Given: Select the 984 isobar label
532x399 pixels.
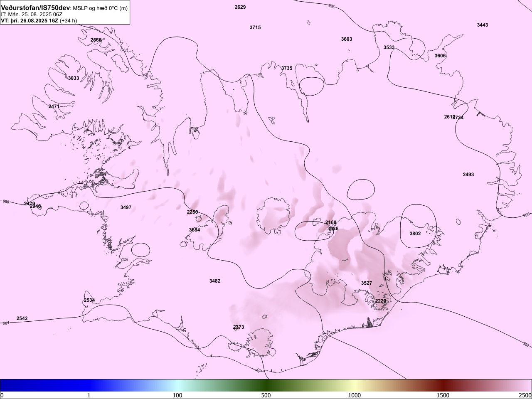Looking at the screenshot, I should click(x=6, y=323).
